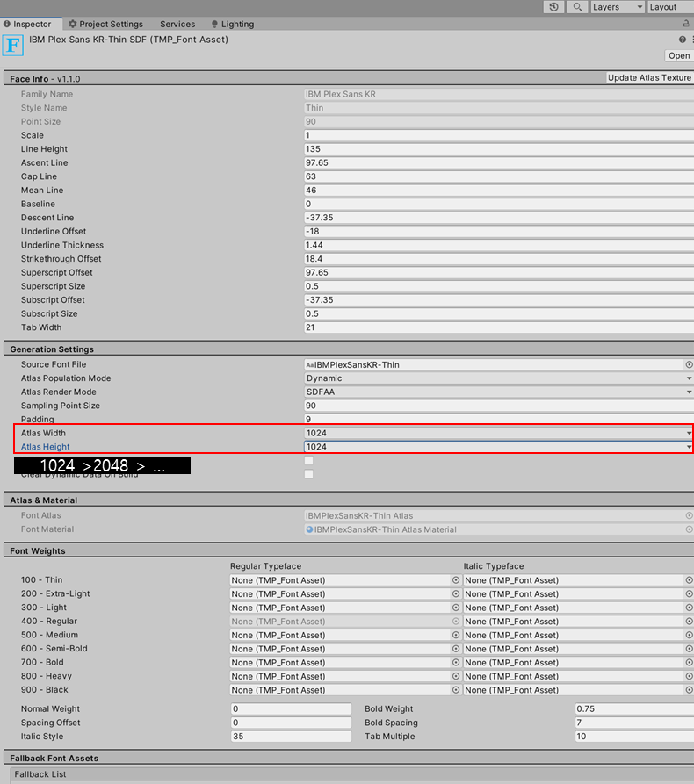Open object picker for 500 - Medium italic typeface

[689, 635]
